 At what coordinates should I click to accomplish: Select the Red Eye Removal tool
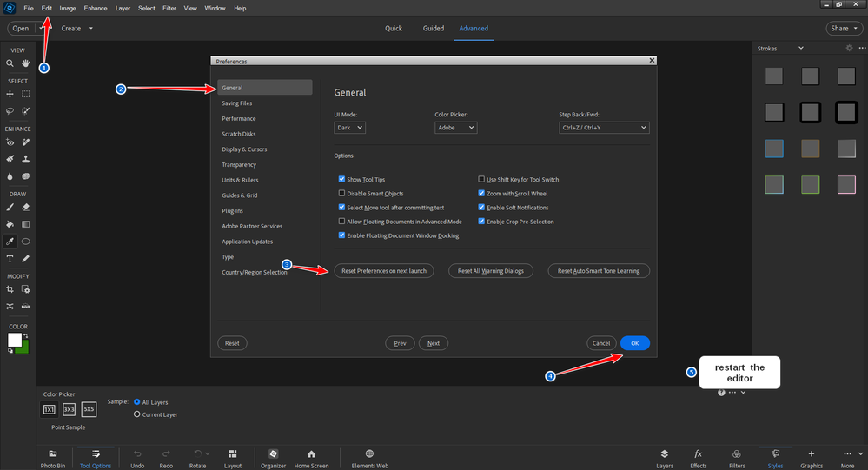[x=10, y=142]
